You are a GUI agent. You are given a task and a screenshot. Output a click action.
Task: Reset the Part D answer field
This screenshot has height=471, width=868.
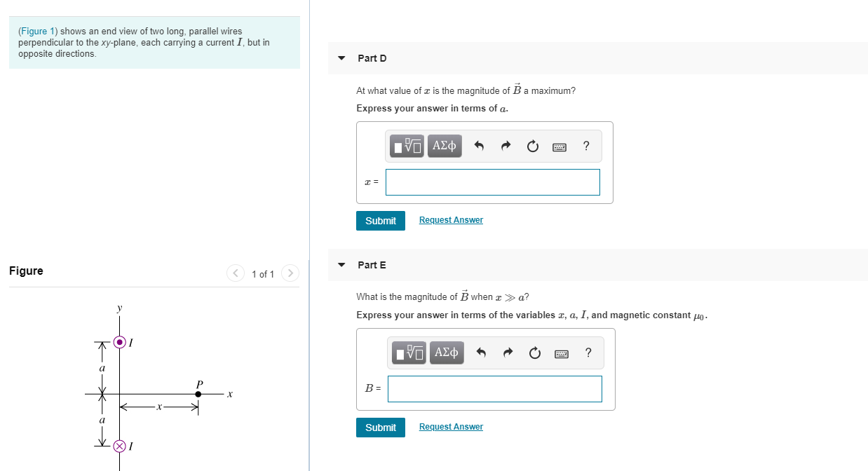pos(532,146)
